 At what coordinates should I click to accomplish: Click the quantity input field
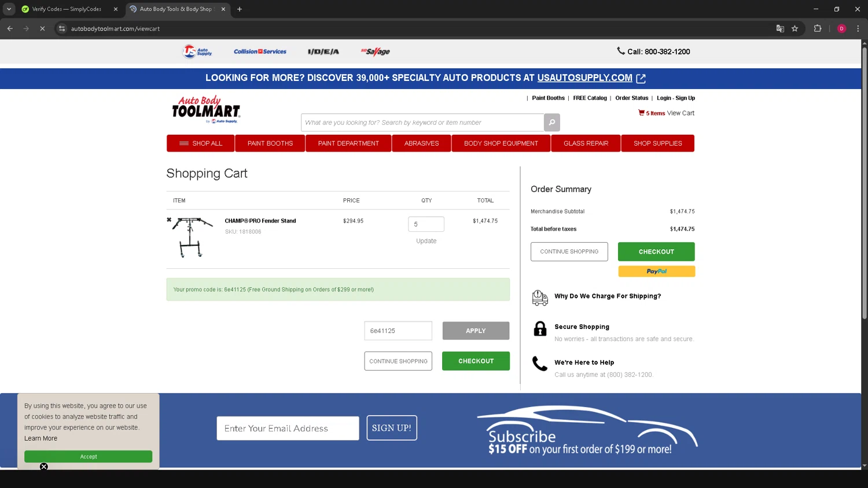click(x=426, y=224)
